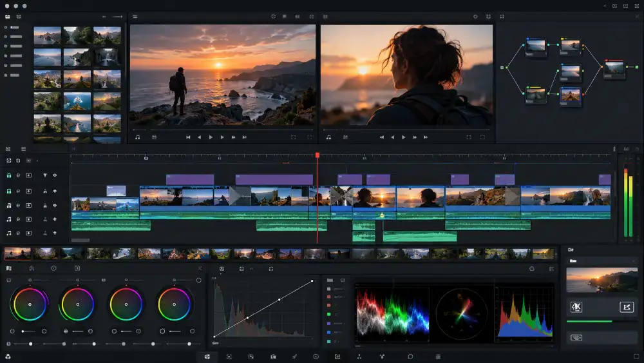Screen dimensions: 644x363
Task: Click the small left chevron in timeline toolbar
Action: click(37, 161)
